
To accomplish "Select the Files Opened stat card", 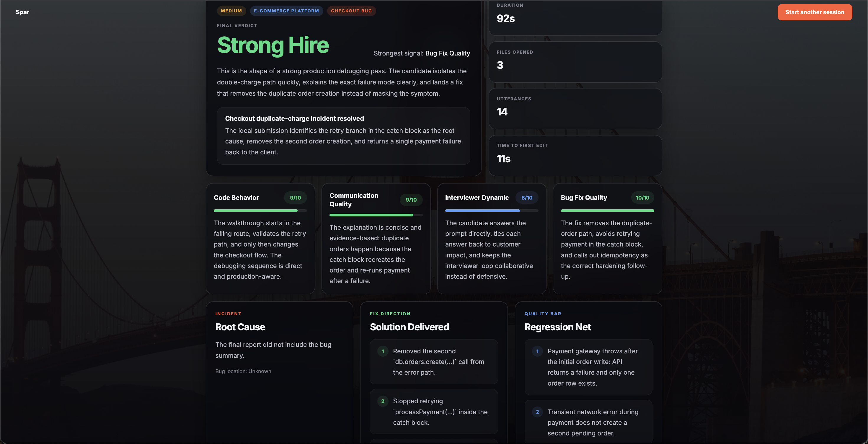I will click(x=575, y=62).
